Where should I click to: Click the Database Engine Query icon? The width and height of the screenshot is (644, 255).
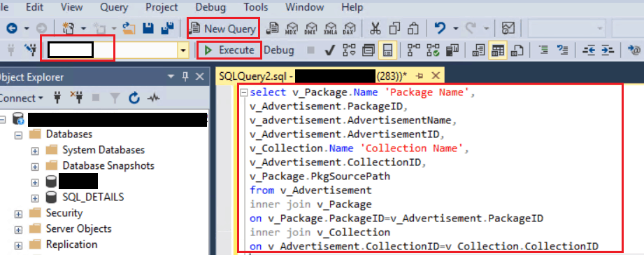click(x=272, y=29)
